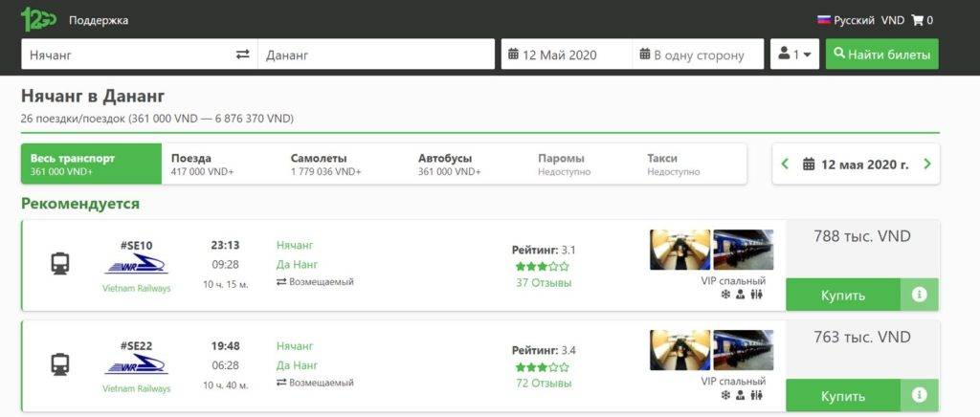Image resolution: width=980 pixels, height=417 pixels.
Task: Open the 72 Отзывы reviews link
Action: pos(543,384)
